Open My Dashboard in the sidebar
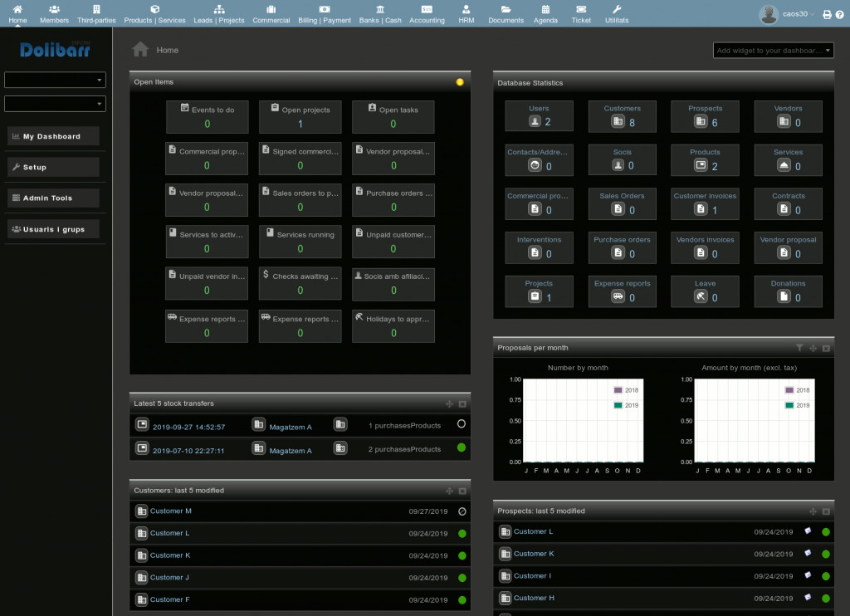 (x=53, y=136)
